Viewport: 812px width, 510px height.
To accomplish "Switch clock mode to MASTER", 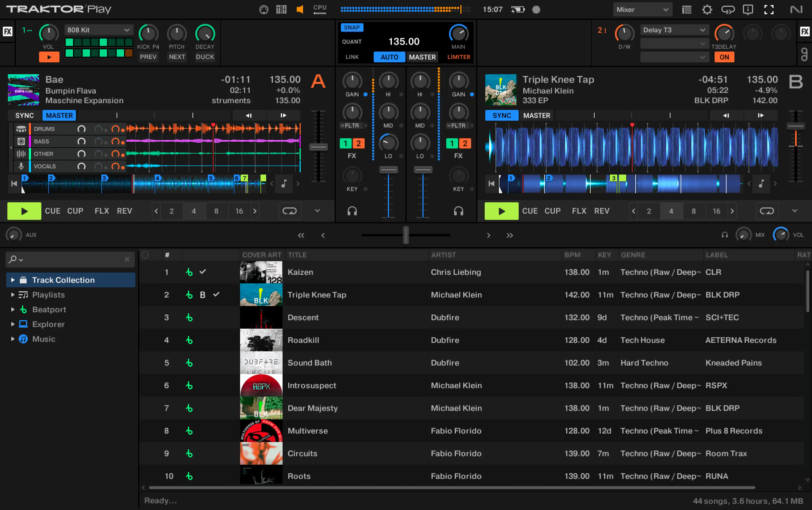I will click(422, 57).
